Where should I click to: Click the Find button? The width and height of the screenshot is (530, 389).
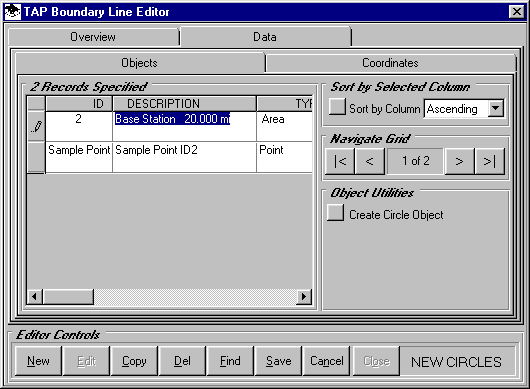click(x=230, y=361)
